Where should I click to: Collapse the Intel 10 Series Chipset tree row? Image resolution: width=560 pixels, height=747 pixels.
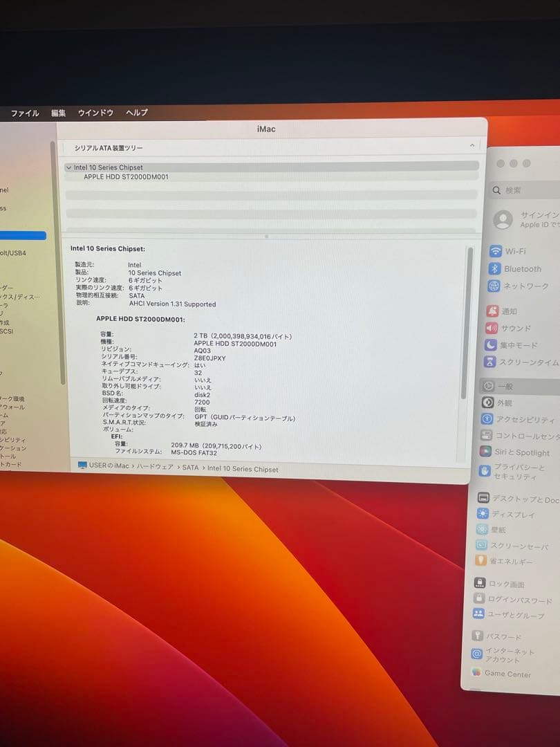[69, 167]
